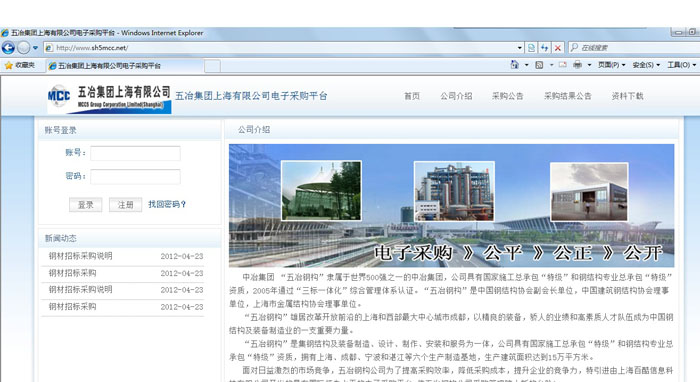Click the browser Forward arrow button

(23, 47)
